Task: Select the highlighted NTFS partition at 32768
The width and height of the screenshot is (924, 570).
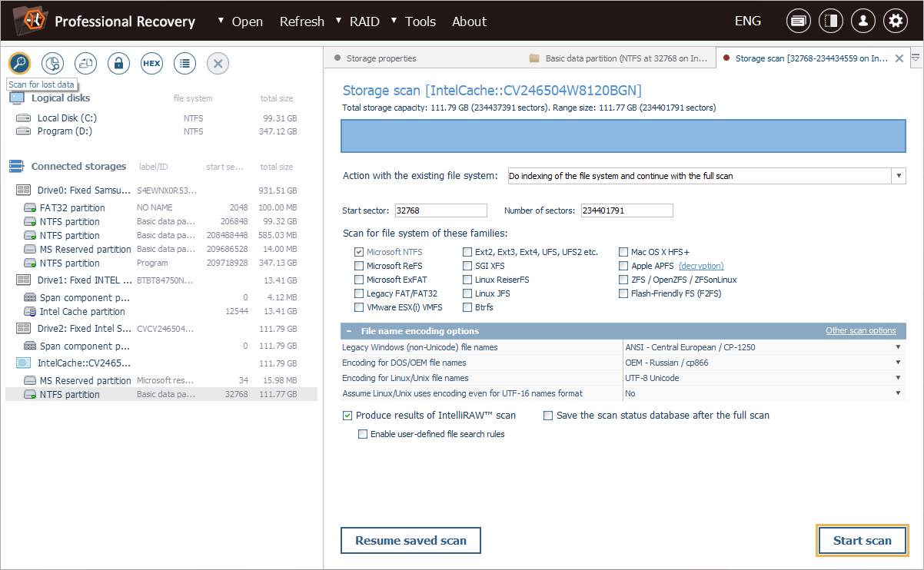Action: click(x=161, y=395)
